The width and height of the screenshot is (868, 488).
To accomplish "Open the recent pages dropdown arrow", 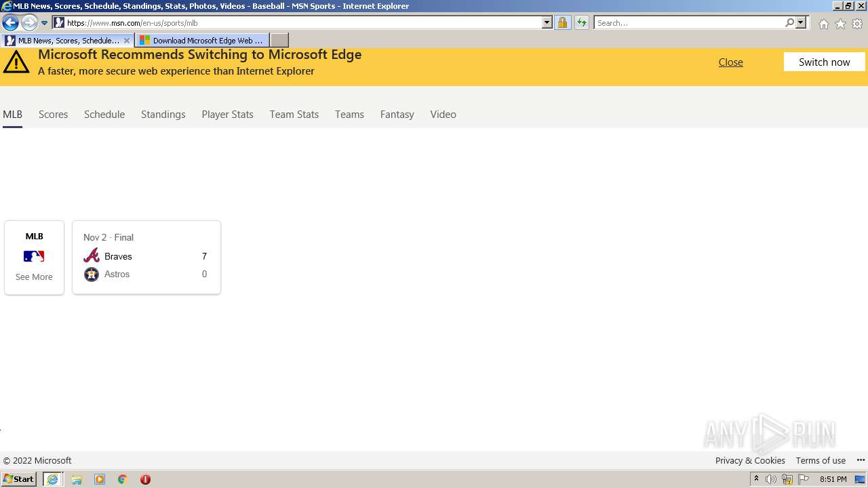I will click(x=45, y=23).
